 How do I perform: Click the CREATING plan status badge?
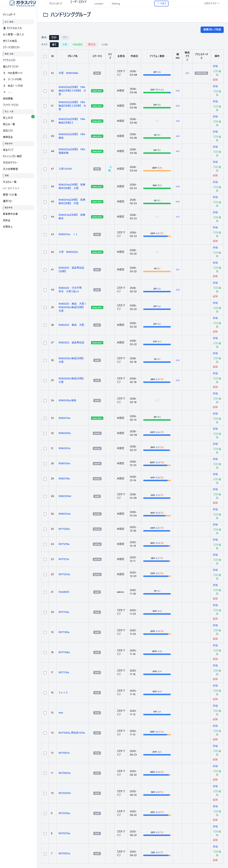click(201, 73)
